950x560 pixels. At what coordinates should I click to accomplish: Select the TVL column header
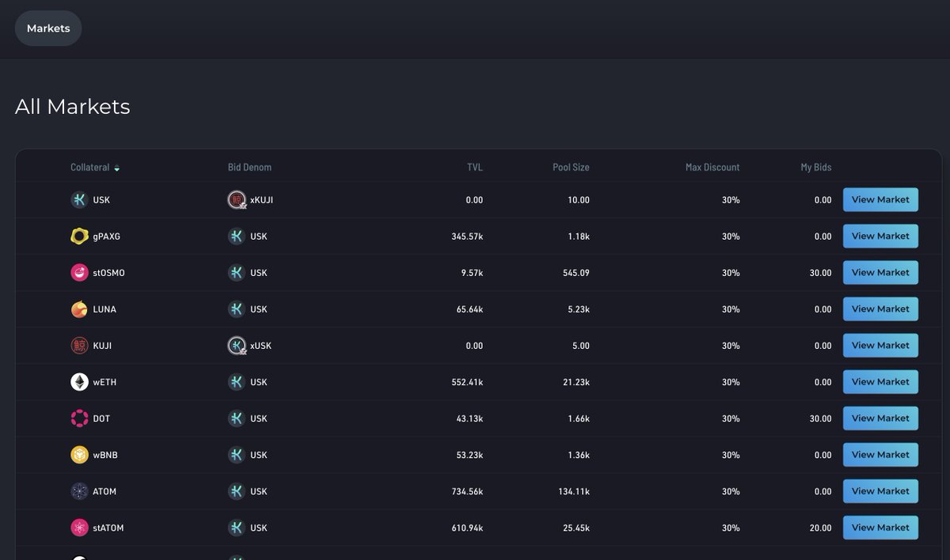(x=474, y=168)
